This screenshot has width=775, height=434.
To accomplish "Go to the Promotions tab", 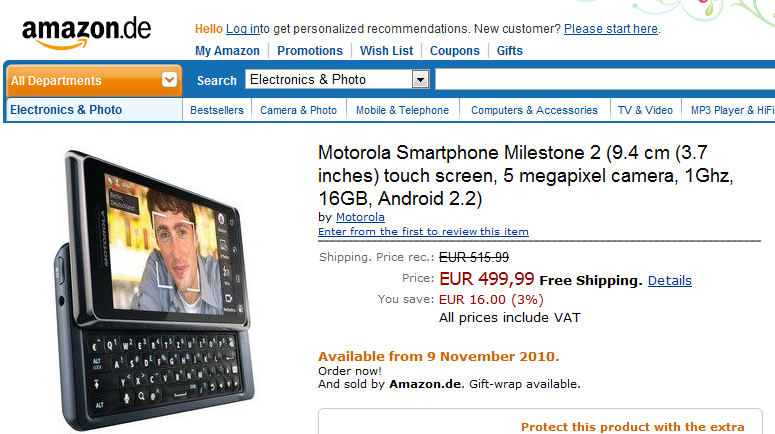I will click(x=310, y=51).
